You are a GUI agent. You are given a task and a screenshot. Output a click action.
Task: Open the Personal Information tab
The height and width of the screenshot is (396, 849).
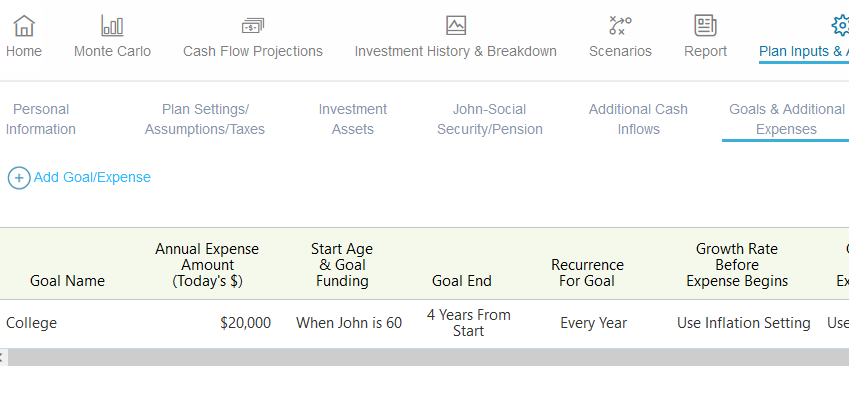tap(41, 119)
